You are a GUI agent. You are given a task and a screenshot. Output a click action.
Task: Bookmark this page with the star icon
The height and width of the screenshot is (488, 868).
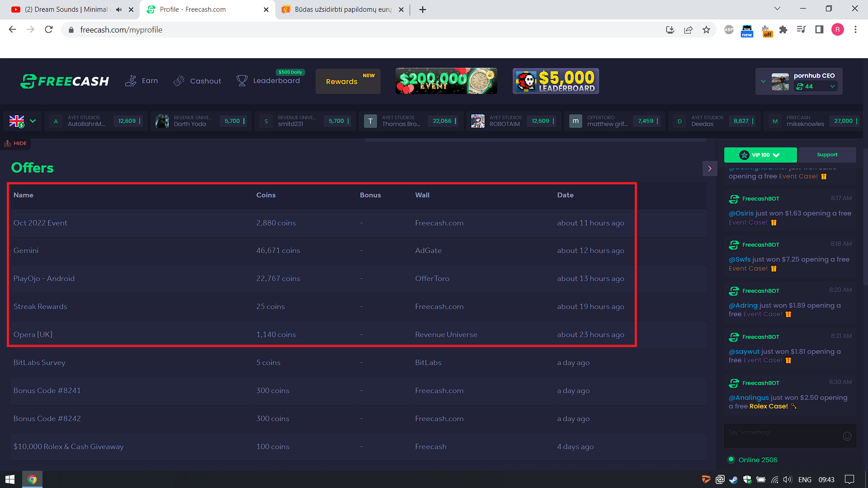point(706,30)
